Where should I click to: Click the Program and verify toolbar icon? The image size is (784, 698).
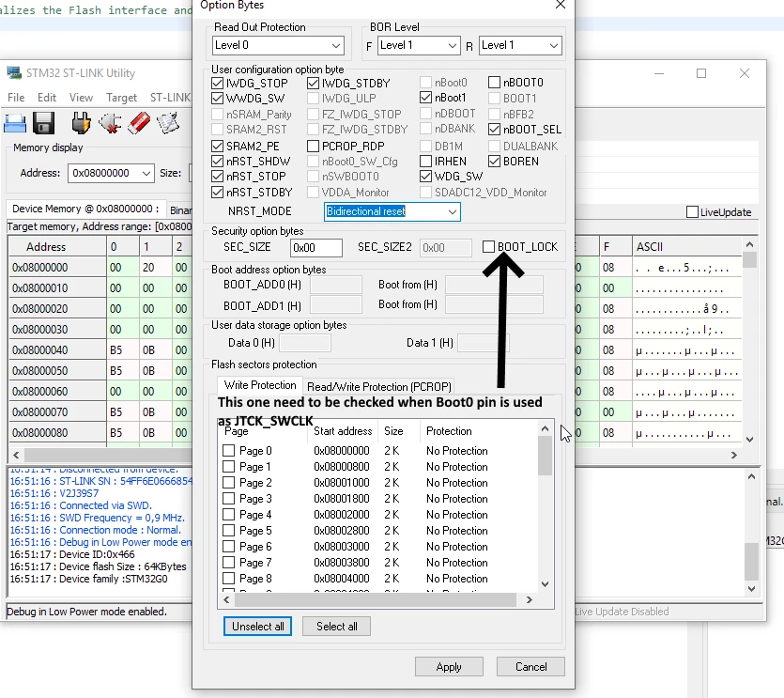pos(167,123)
